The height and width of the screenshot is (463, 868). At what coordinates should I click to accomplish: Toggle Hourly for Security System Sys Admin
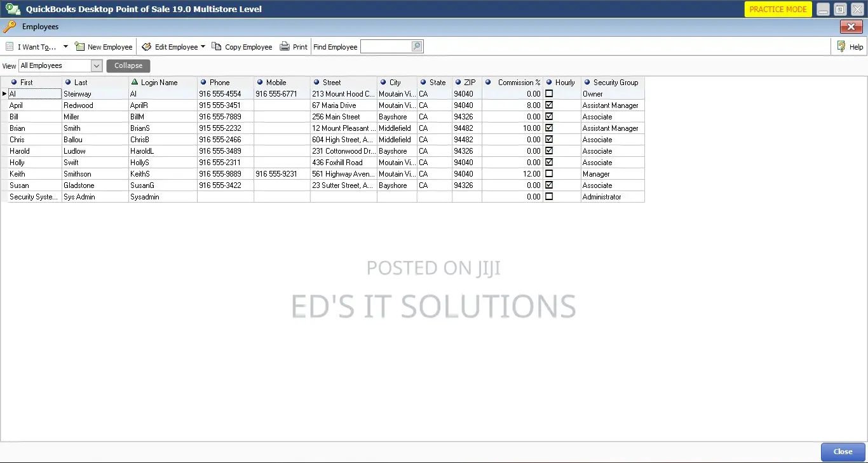coord(549,196)
